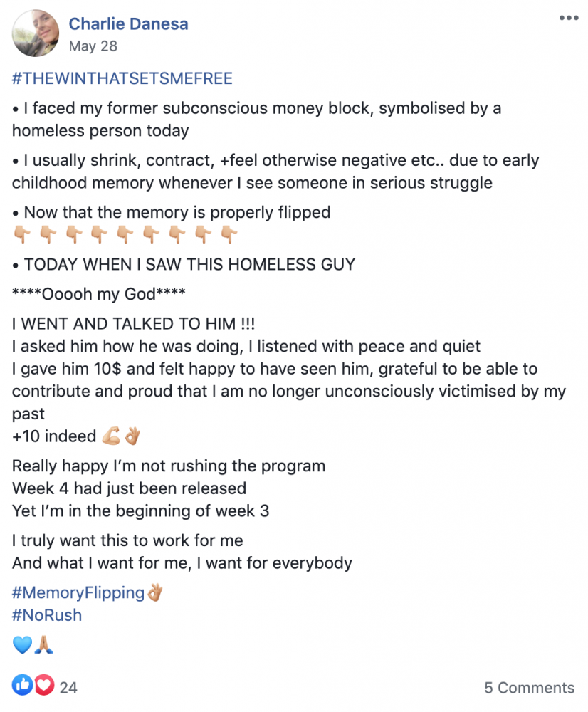Click the red heart Love reaction icon
The height and width of the screenshot is (712, 588).
click(x=43, y=685)
